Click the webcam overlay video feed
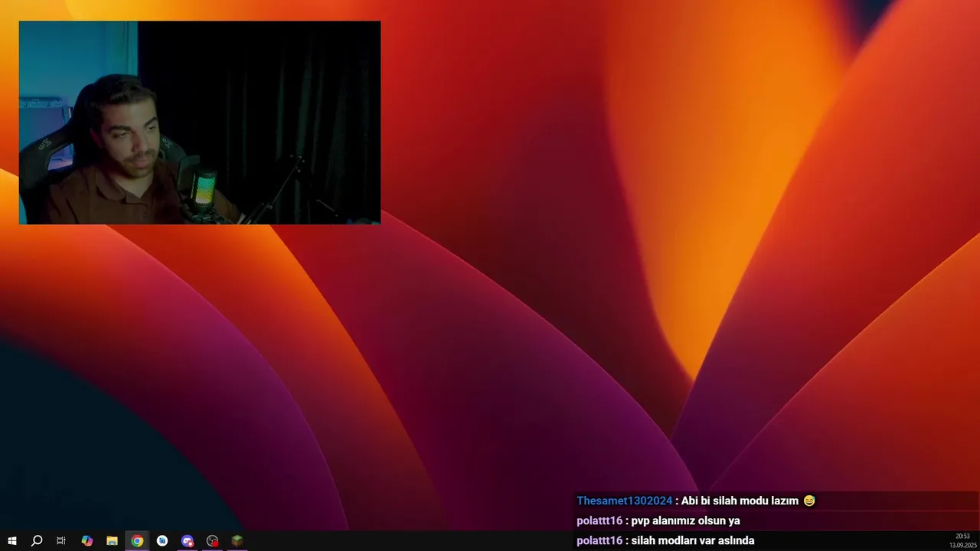Screen dimensions: 980x551 [200, 122]
